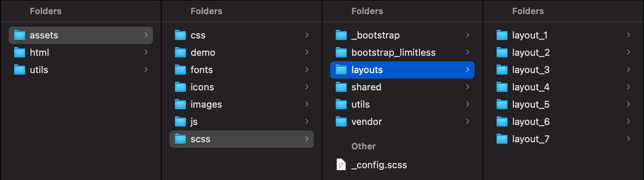The height and width of the screenshot is (180, 644).
Task: Open the _bootstrap folder
Action: click(375, 35)
